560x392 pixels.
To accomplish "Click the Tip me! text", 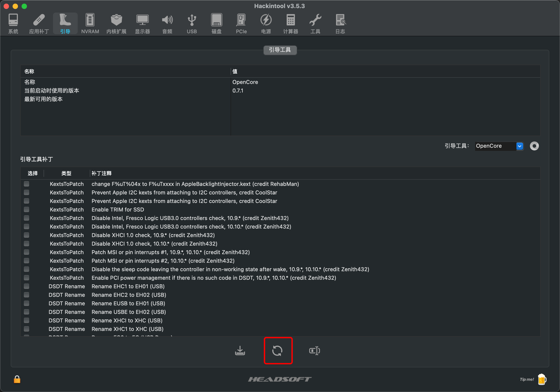I will (x=527, y=379).
